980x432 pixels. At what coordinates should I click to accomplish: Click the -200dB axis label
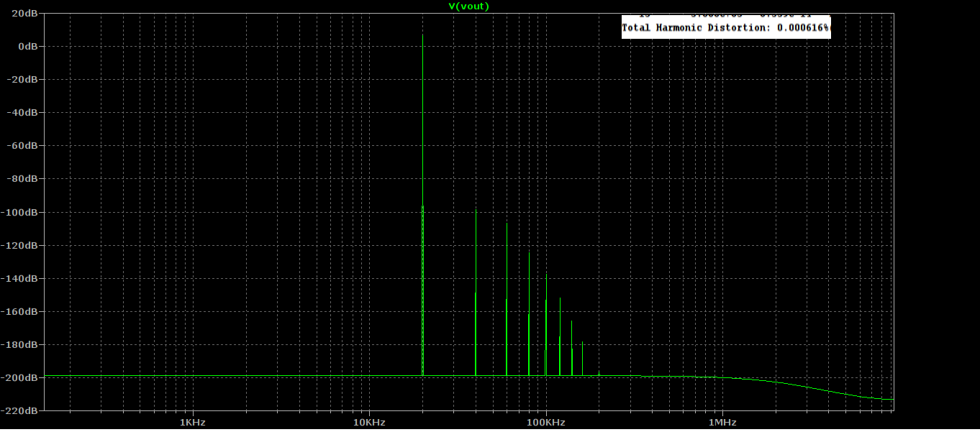pyautogui.click(x=21, y=377)
